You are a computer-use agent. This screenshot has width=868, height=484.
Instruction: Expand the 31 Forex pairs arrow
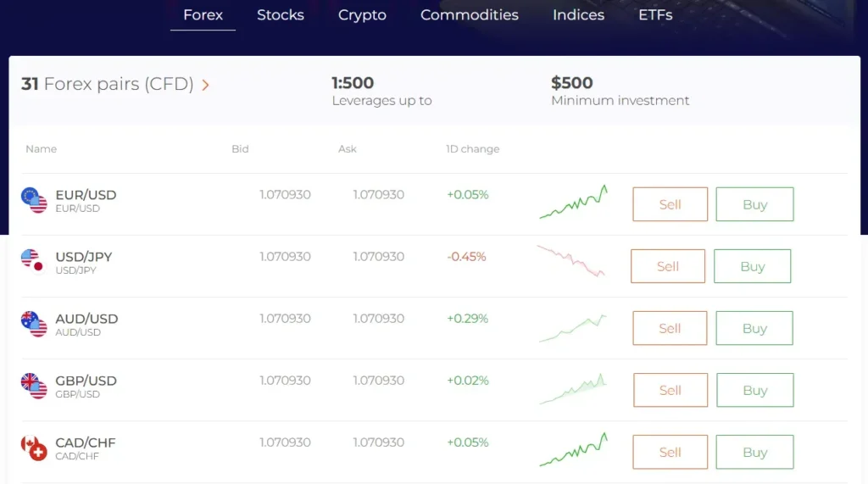click(x=206, y=85)
